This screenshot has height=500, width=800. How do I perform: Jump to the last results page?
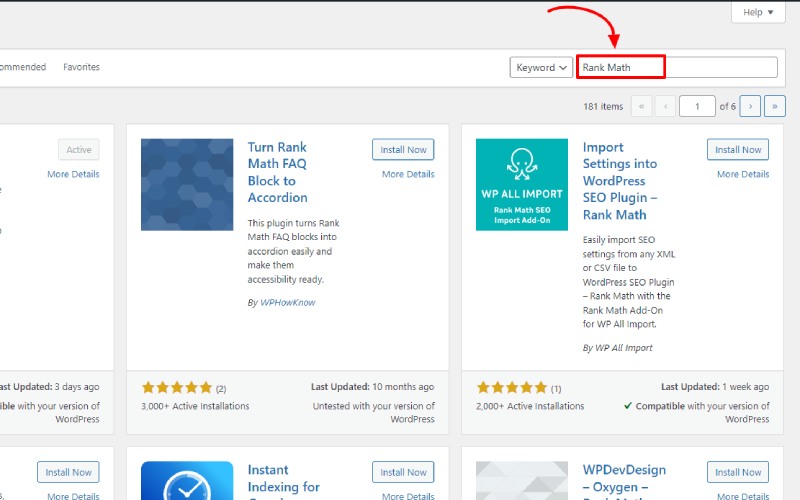[x=774, y=106]
